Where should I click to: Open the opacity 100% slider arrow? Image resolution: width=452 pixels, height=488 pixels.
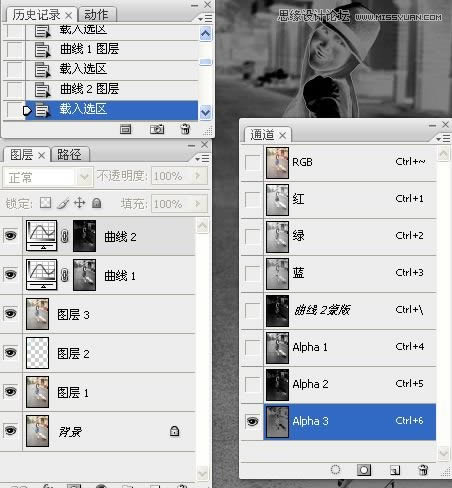tap(197, 176)
